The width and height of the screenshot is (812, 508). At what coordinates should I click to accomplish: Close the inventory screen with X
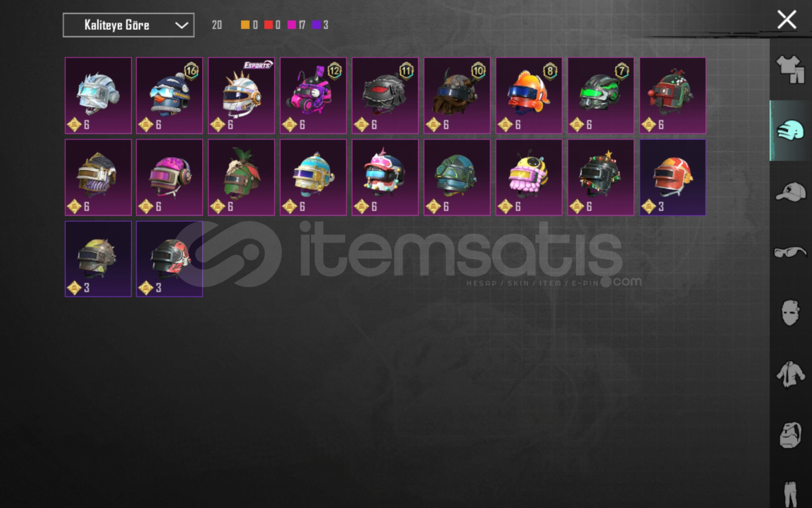pyautogui.click(x=787, y=20)
